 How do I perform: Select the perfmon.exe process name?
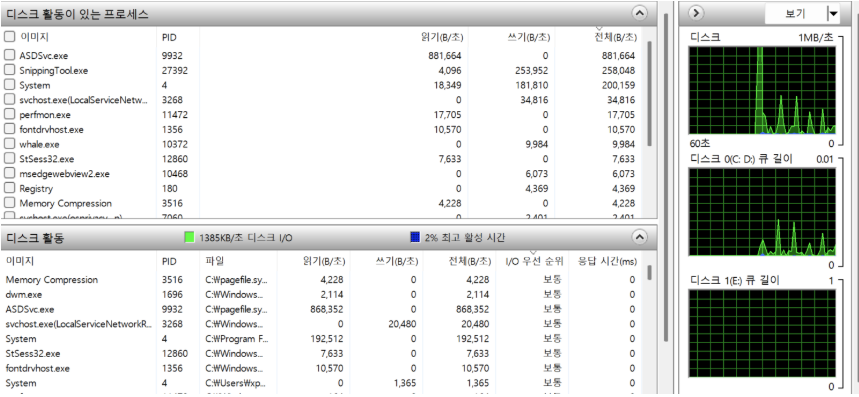(x=45, y=115)
